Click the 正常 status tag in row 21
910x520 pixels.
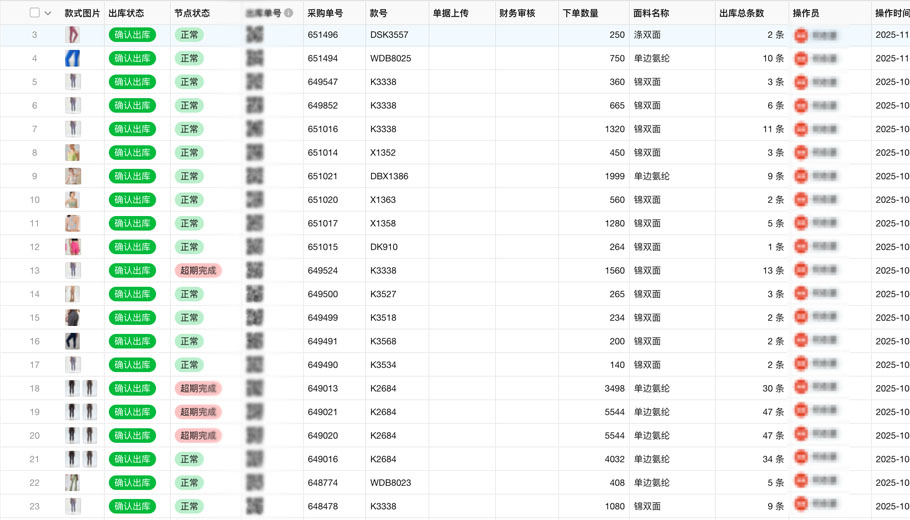(188, 459)
